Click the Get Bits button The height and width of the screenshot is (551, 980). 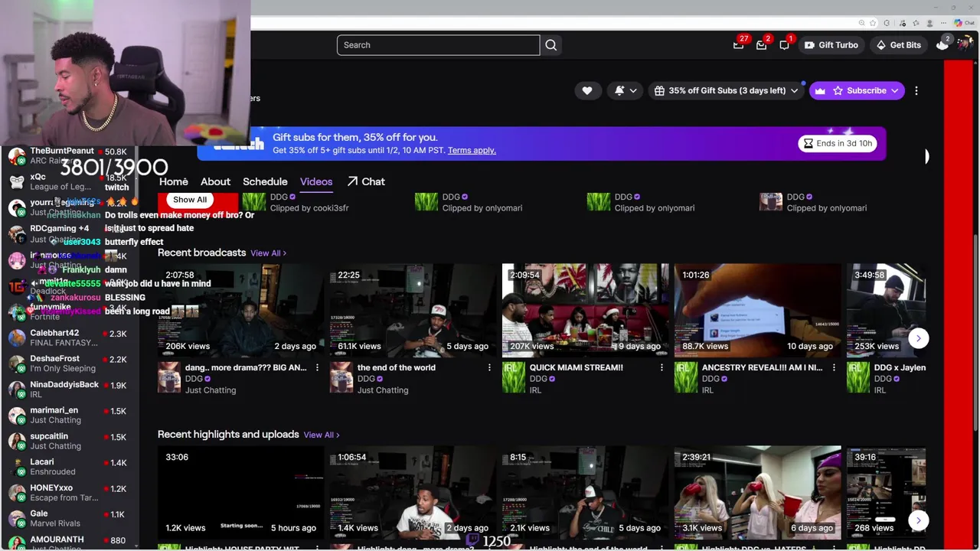[899, 45]
